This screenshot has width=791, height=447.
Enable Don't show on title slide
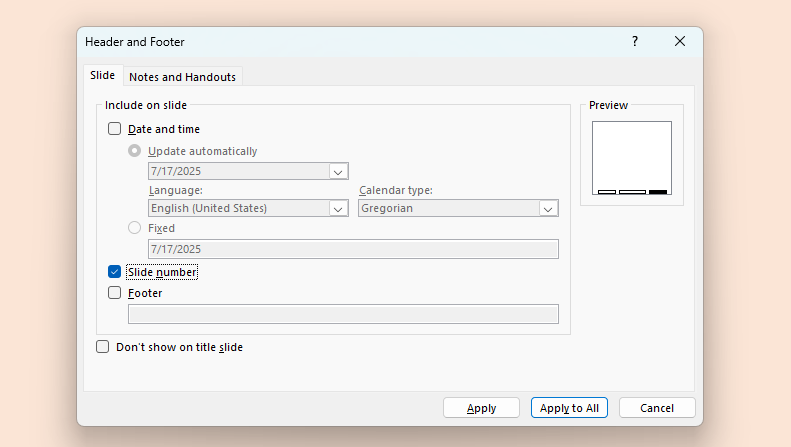pos(103,347)
